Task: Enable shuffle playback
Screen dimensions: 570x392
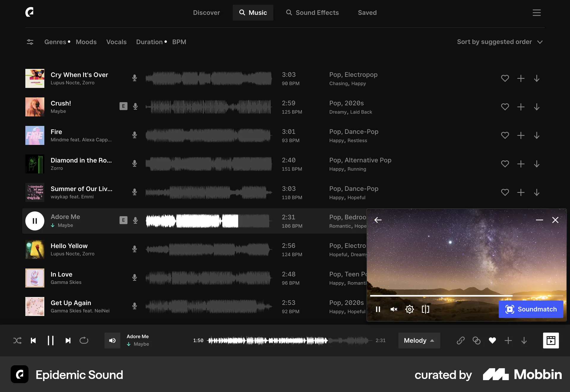Action: pyautogui.click(x=17, y=341)
